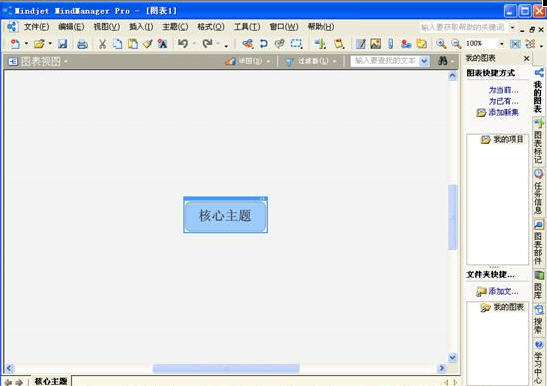
Task: Click the Zoom Out magnifier icon
Action: point(456,44)
